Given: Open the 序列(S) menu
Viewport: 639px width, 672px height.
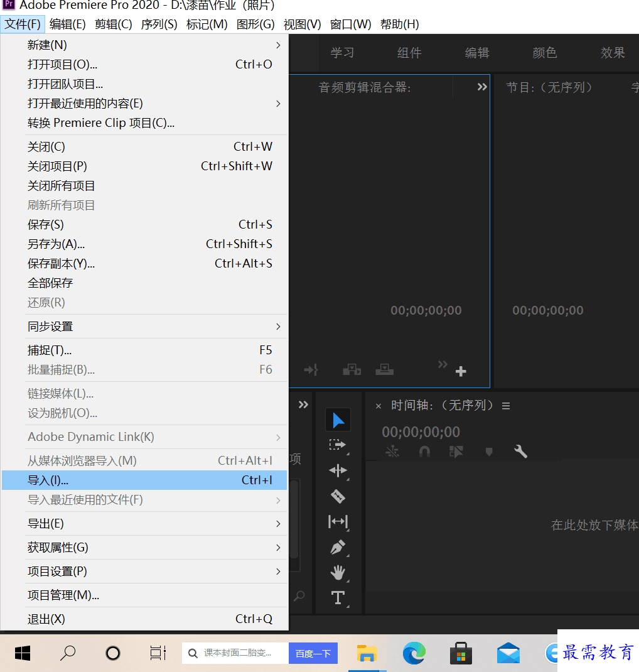Looking at the screenshot, I should tap(159, 24).
